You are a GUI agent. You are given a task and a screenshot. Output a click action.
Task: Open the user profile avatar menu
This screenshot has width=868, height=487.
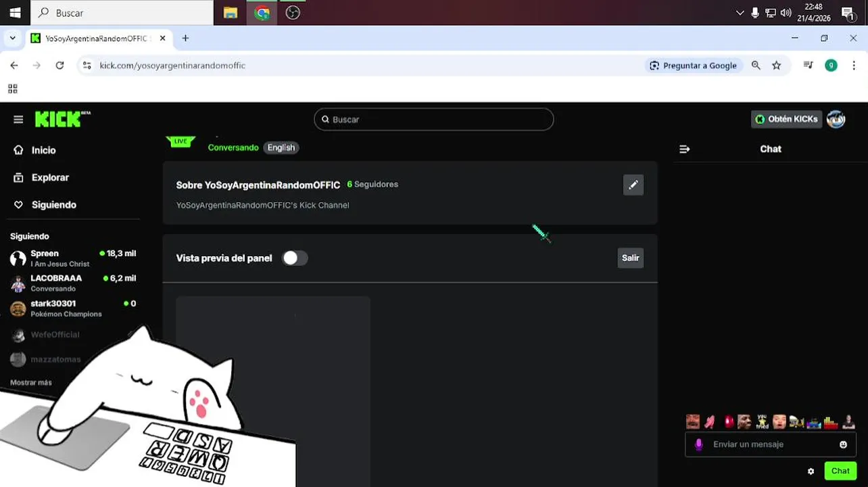pos(836,119)
